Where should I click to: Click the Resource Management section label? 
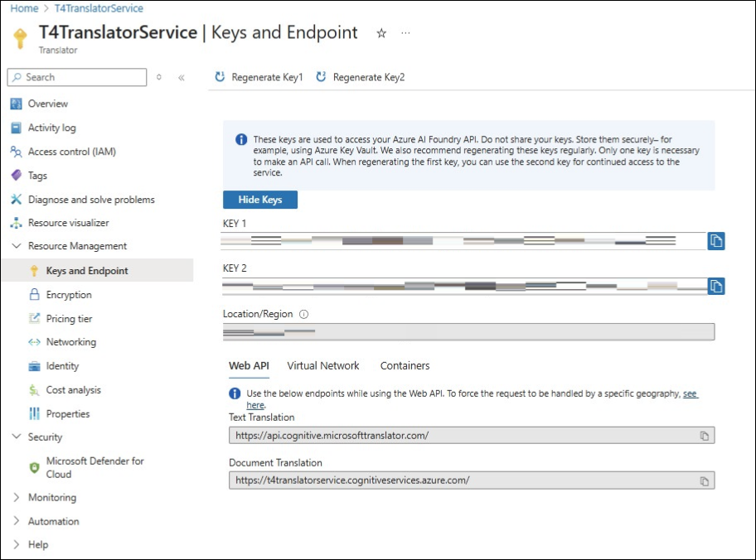click(77, 246)
